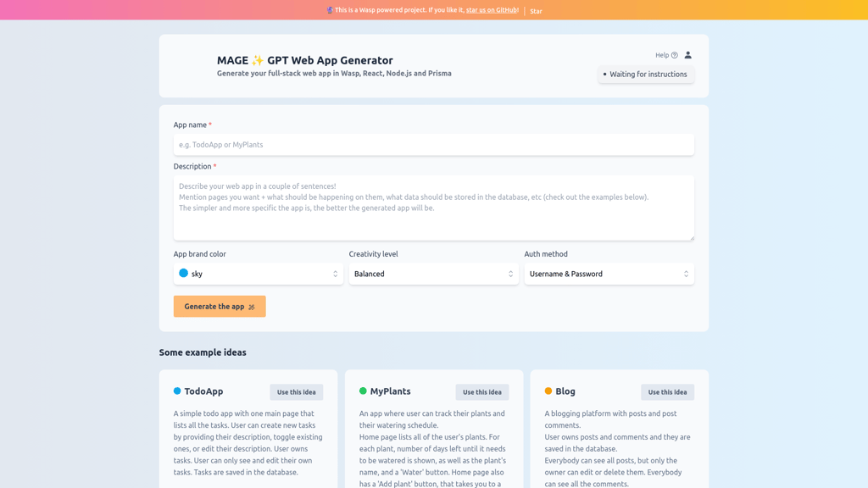Click the Generate the app button
This screenshot has height=488, width=868.
(219, 306)
